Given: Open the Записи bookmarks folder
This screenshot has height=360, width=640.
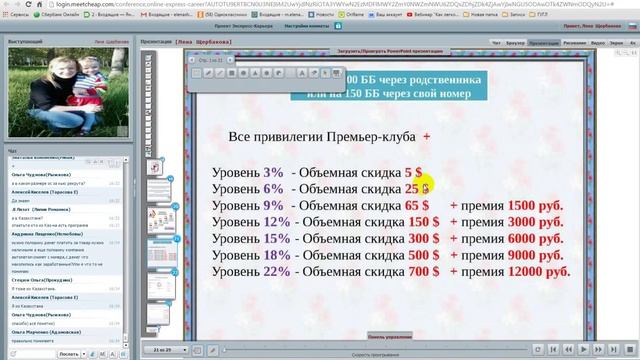Looking at the screenshot, I should [514, 14].
